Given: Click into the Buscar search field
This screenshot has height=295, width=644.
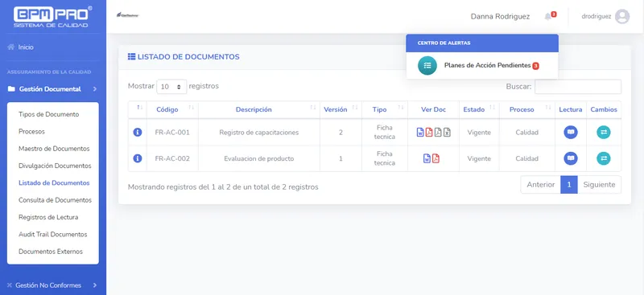Looking at the screenshot, I should coord(578,87).
